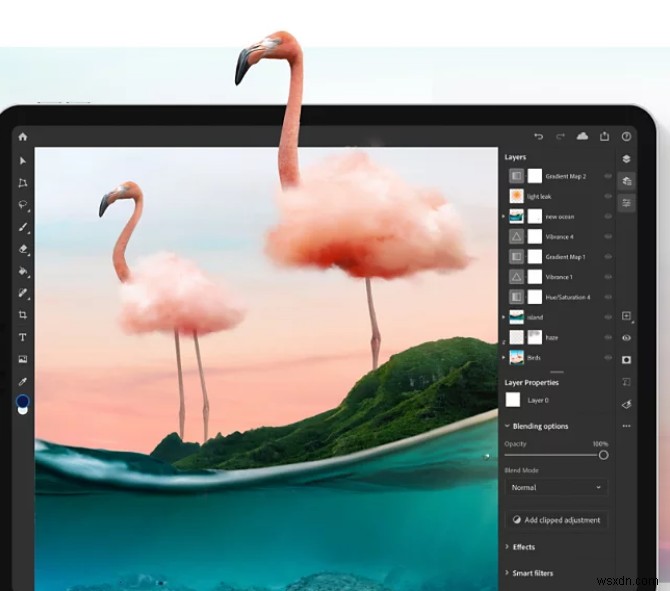The image size is (670, 591).
Task: Click the Add clipped adjustment button
Action: [x=557, y=520]
